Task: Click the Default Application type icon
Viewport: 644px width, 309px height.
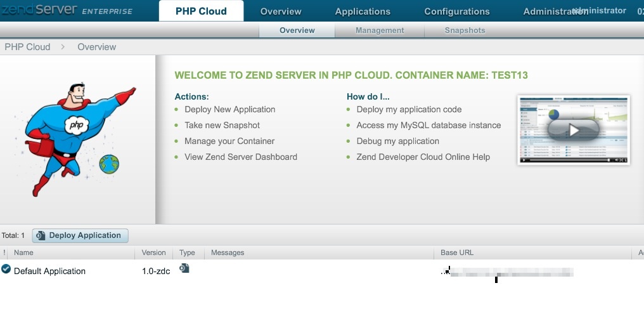Action: tap(184, 268)
